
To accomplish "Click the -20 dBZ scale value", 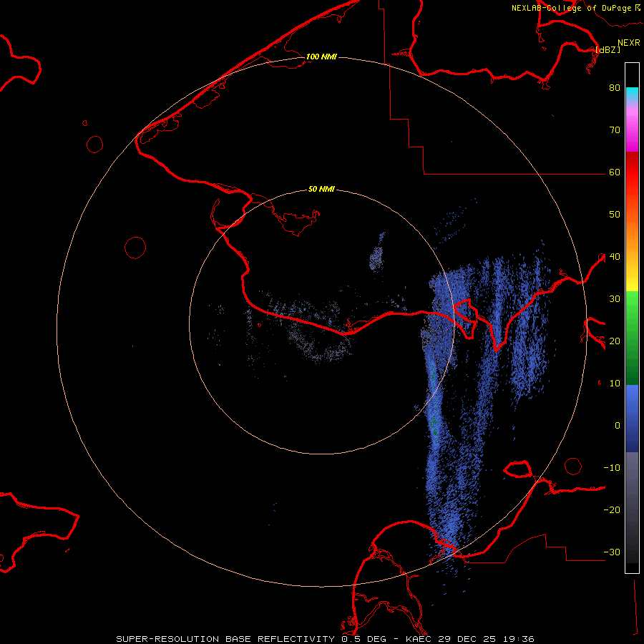I will tap(612, 510).
